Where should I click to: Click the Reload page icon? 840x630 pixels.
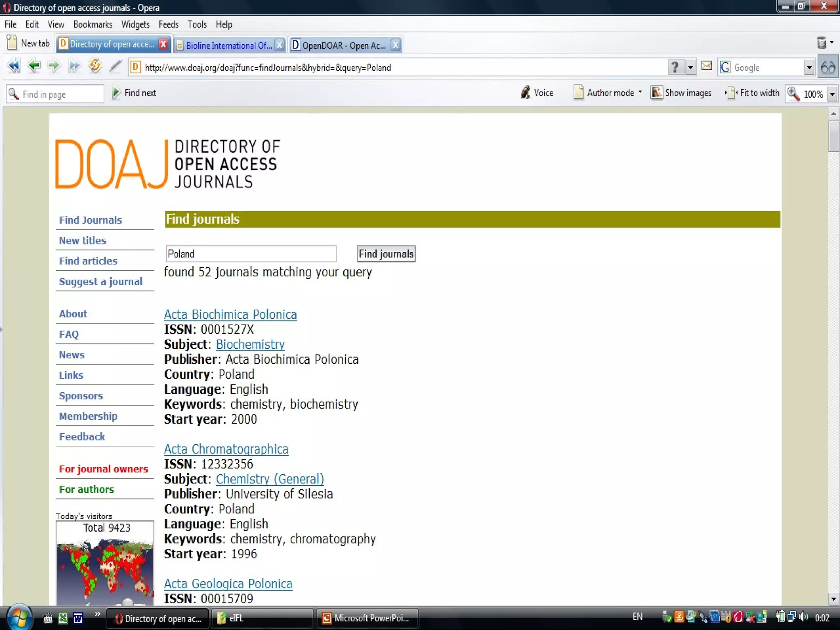click(x=95, y=66)
